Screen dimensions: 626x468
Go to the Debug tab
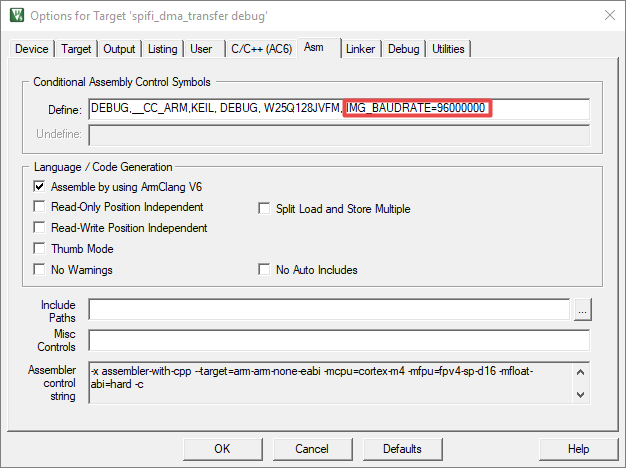[403, 49]
